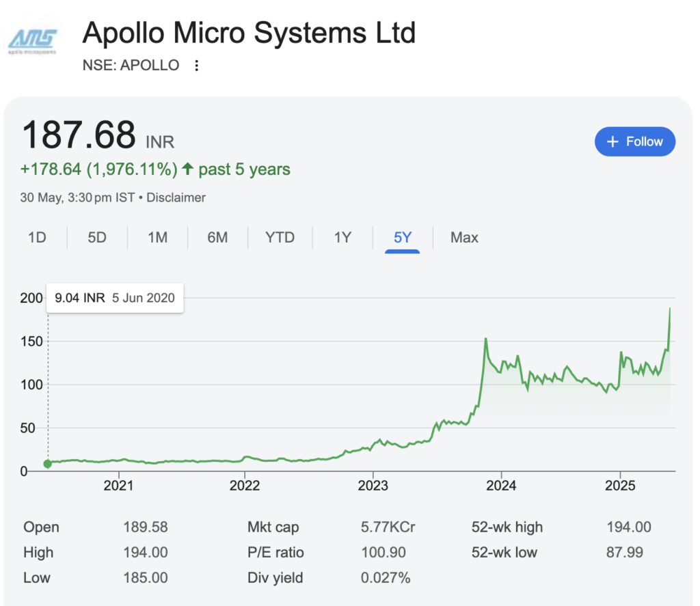Screen dimensions: 700x606
Task: Select the 1D time range tab
Action: 37,237
